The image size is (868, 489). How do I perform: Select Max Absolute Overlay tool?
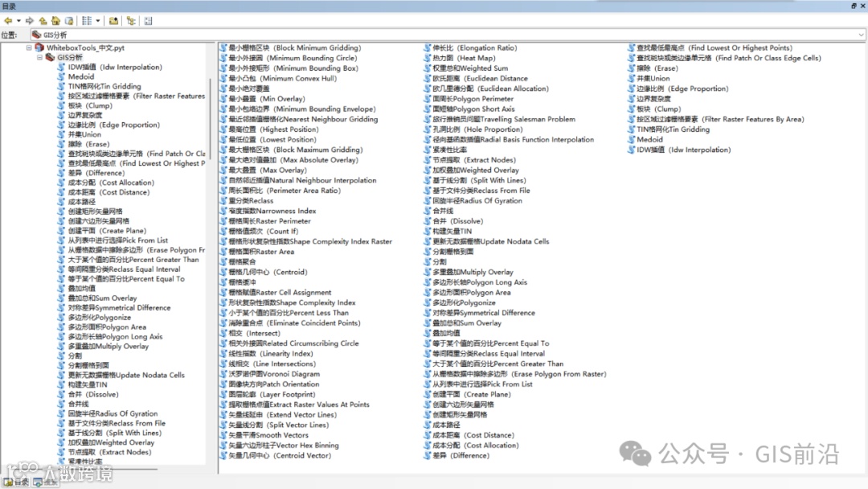point(293,160)
